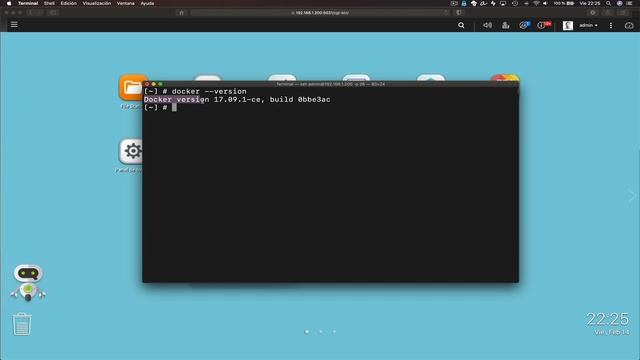Screen dimensions: 640x360
Task: Open the macOS battery status
Action: coord(564,3)
